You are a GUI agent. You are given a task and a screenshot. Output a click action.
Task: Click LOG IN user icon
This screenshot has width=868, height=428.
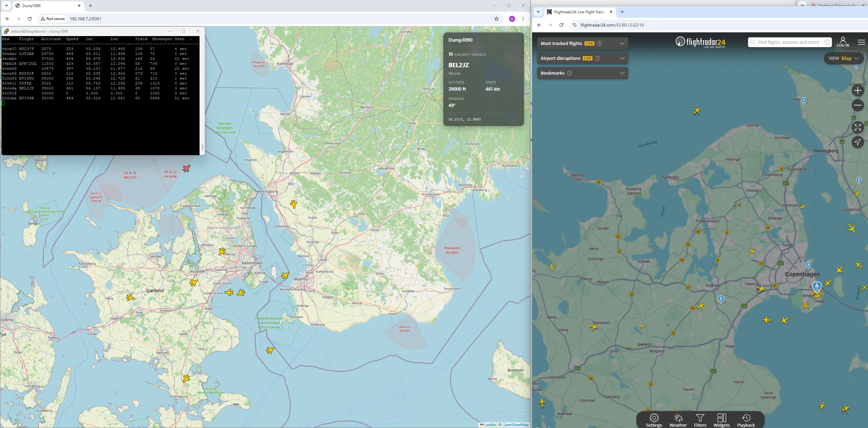click(x=843, y=42)
